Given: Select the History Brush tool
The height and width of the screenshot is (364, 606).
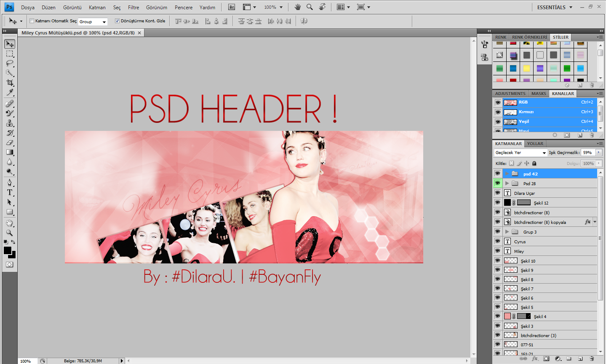Looking at the screenshot, I should pyautogui.click(x=10, y=133).
